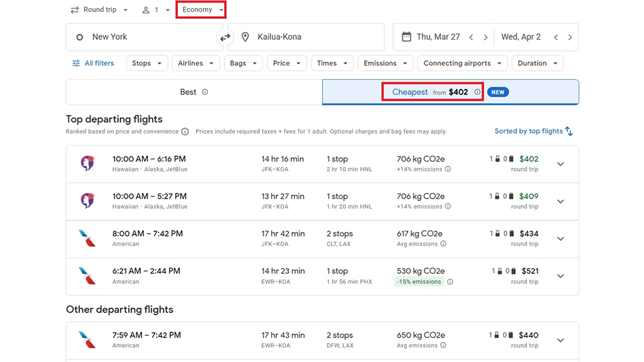644x362 pixels.
Task: Click info icon beside -15% emissions
Action: (x=450, y=282)
